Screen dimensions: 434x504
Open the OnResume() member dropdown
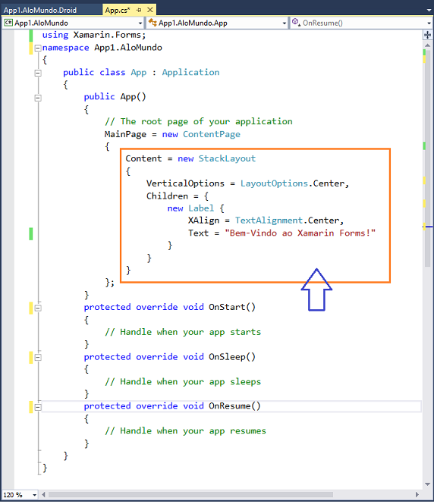(x=429, y=23)
